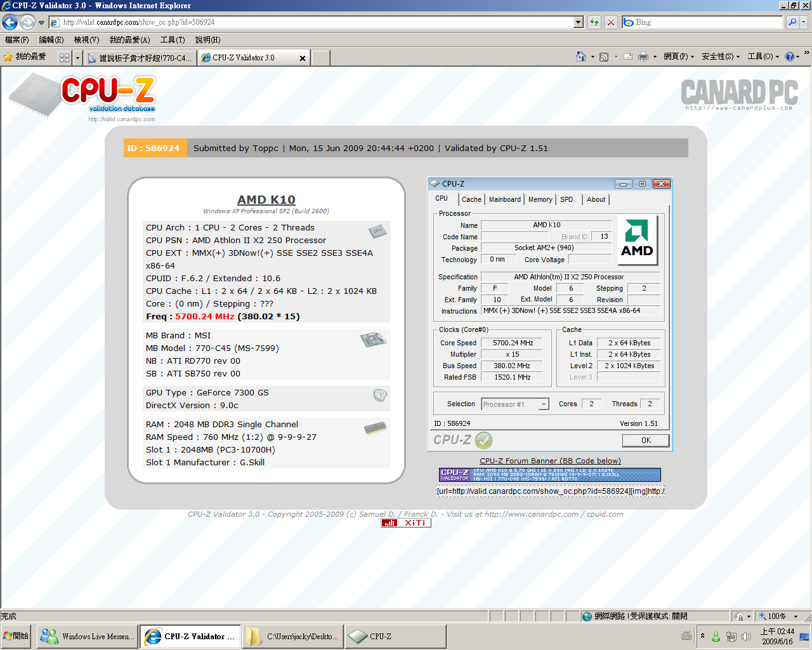This screenshot has width=812, height=650.
Task: Click the SPD tab in the CPU-Z window image
Action: [x=566, y=199]
